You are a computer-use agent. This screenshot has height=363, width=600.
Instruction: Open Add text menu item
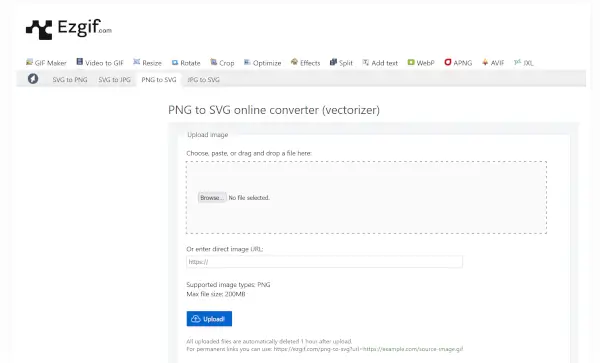point(380,63)
